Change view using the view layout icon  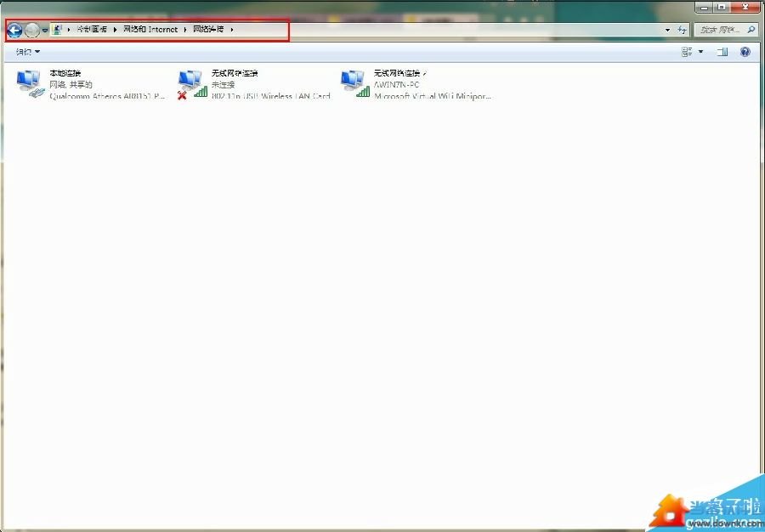pos(687,52)
